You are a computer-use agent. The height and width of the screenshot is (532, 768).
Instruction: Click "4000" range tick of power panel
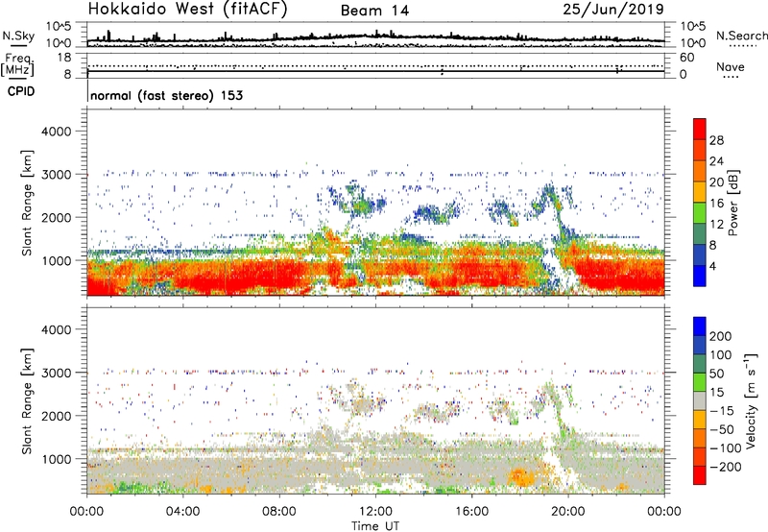56,132
